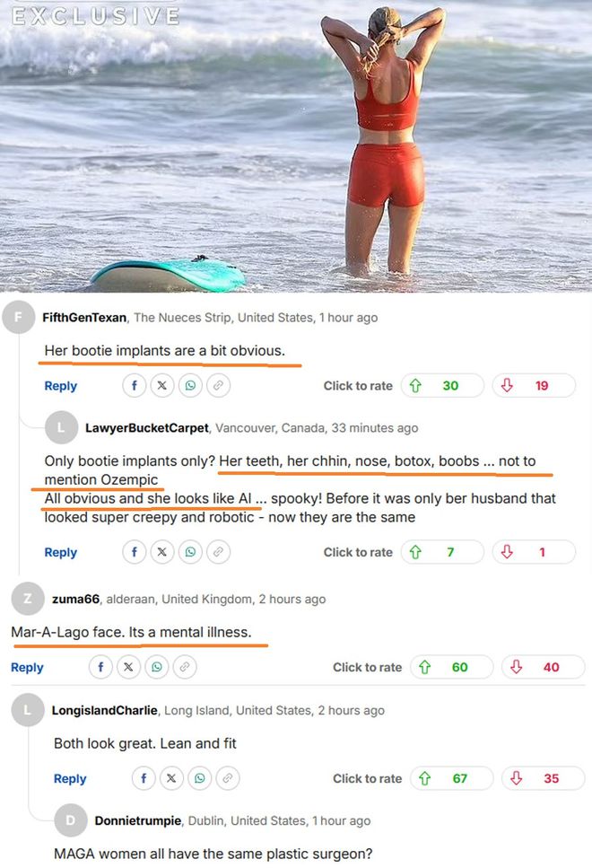Image resolution: width=592 pixels, height=868 pixels.
Task: Downvote zuma66's comment showing 40
Action: coord(544,667)
